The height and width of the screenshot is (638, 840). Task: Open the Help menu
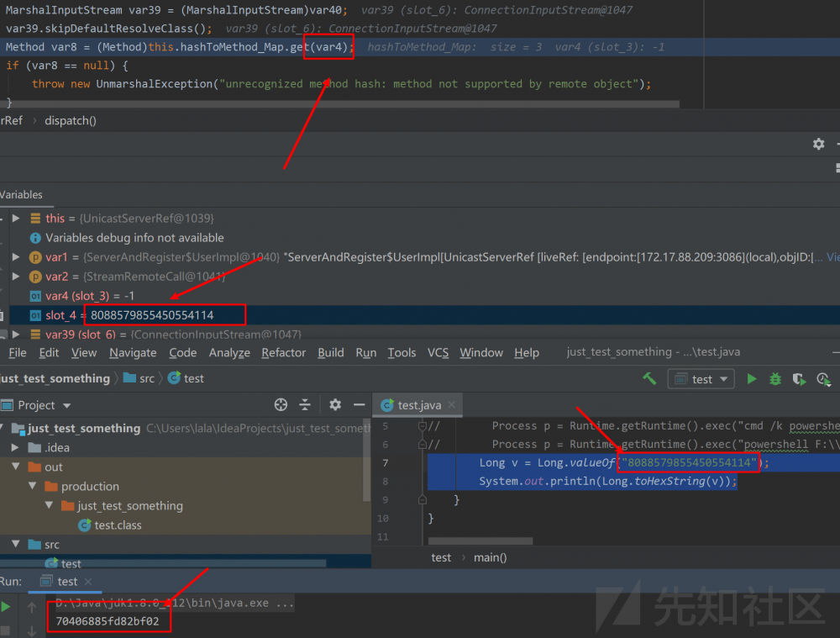click(527, 353)
